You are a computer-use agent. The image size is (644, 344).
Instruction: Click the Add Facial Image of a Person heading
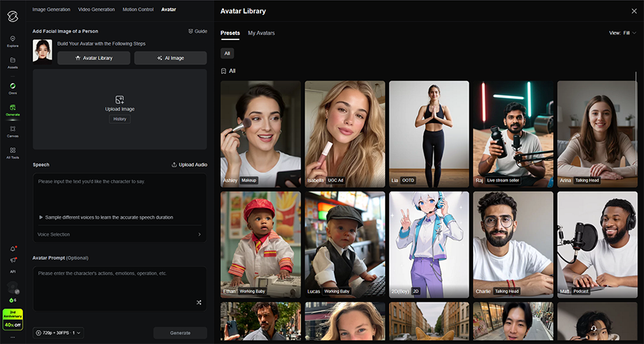tap(65, 31)
